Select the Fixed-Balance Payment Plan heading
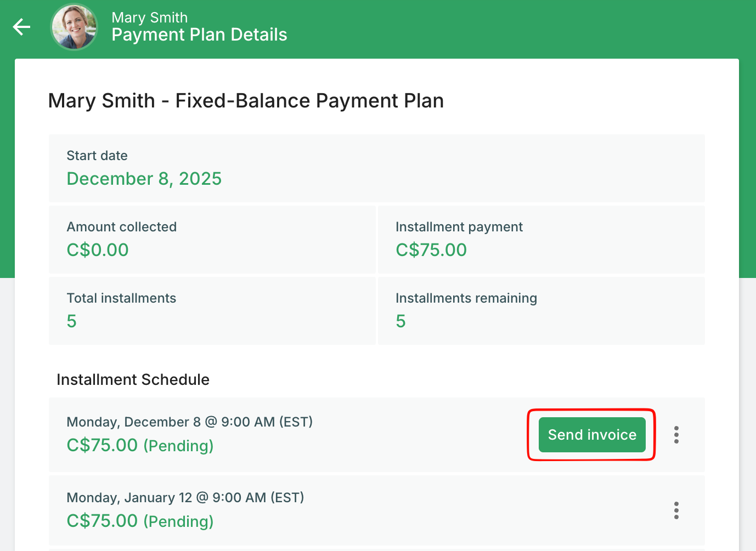This screenshot has height=551, width=756. [246, 101]
